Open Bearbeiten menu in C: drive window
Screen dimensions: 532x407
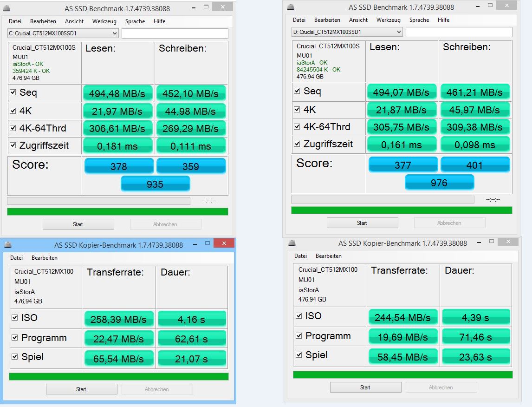click(x=43, y=21)
